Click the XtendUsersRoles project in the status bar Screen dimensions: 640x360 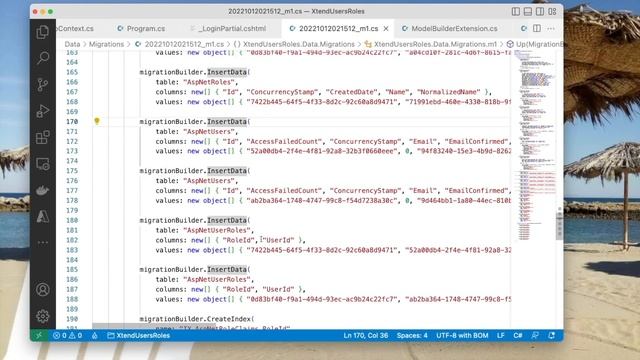point(139,336)
